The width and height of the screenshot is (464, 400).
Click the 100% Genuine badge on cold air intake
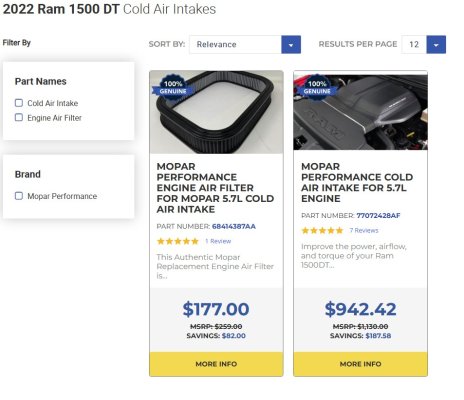[317, 87]
